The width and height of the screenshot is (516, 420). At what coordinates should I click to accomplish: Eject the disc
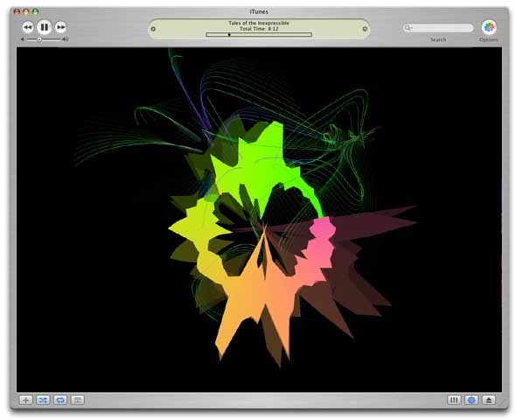click(x=489, y=400)
